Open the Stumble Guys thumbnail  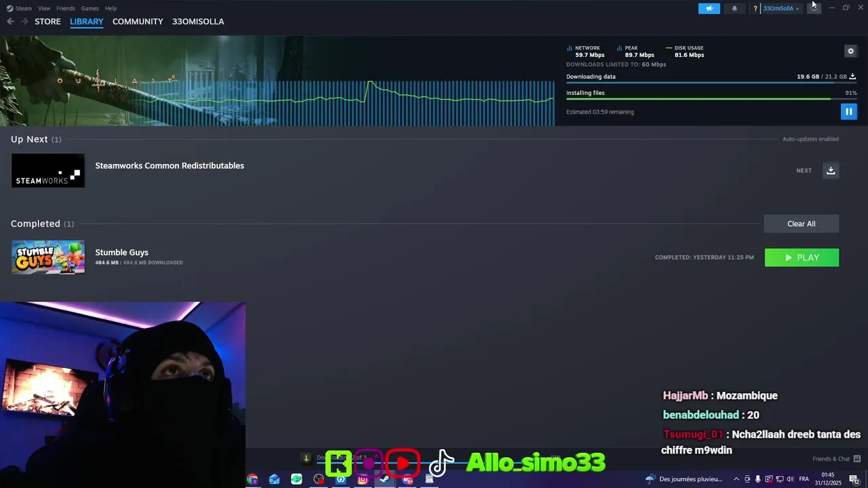click(x=48, y=257)
